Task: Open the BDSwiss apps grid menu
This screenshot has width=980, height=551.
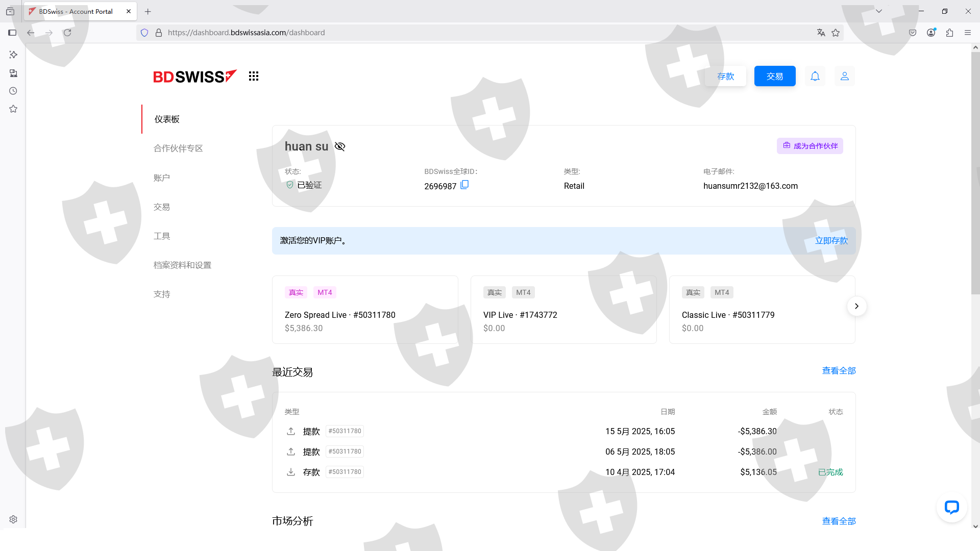Action: (254, 76)
